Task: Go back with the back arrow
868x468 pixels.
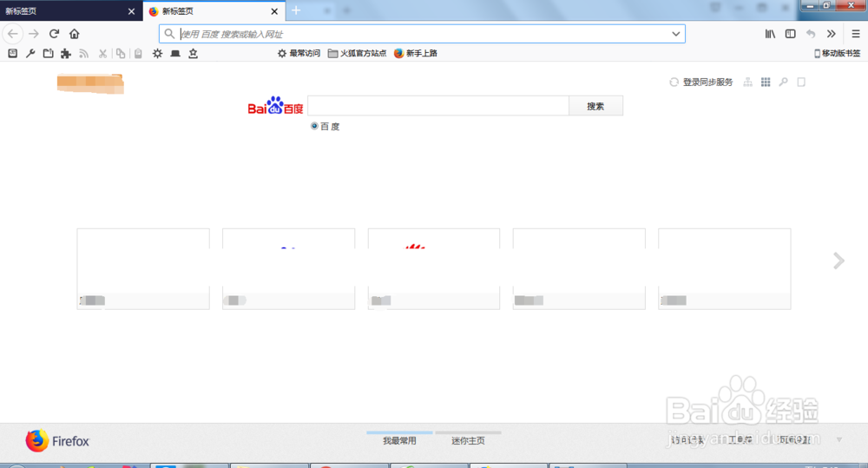Action: [13, 34]
